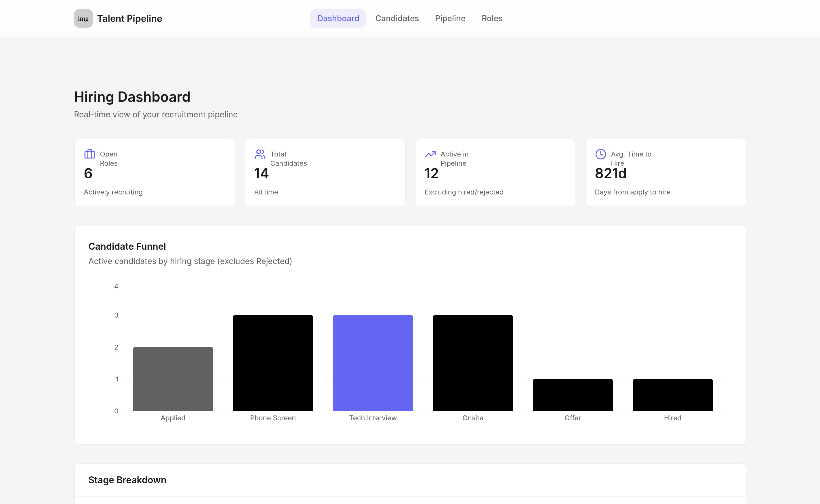Click the Stage Breakdown heading

pos(127,480)
